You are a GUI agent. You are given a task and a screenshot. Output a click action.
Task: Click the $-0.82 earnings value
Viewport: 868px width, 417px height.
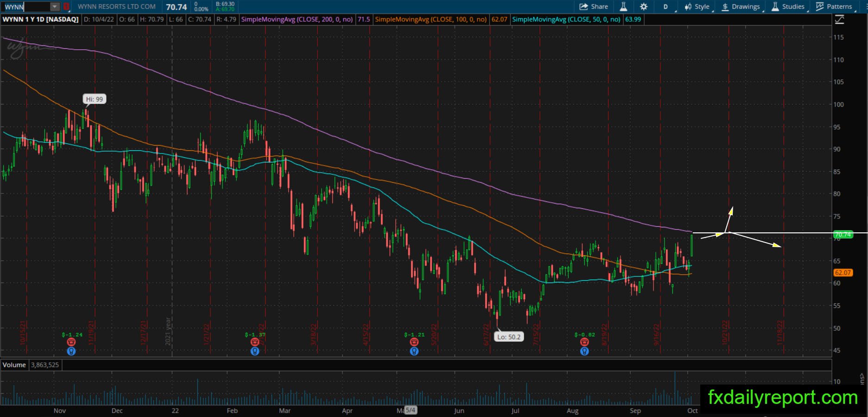point(585,334)
